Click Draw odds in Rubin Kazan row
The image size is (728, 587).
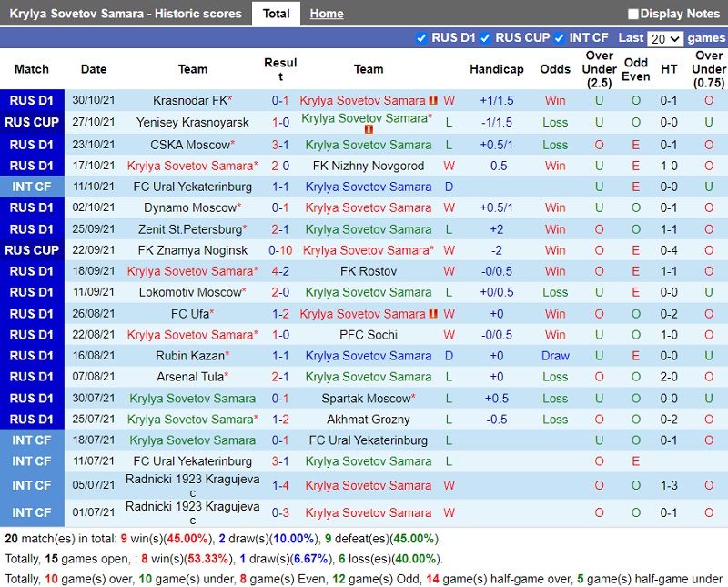[x=555, y=356]
